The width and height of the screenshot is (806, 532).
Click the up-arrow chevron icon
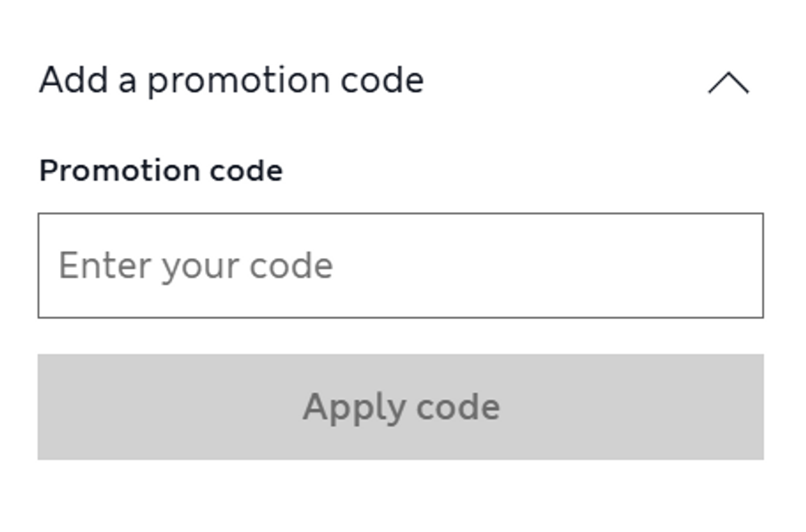coord(728,83)
